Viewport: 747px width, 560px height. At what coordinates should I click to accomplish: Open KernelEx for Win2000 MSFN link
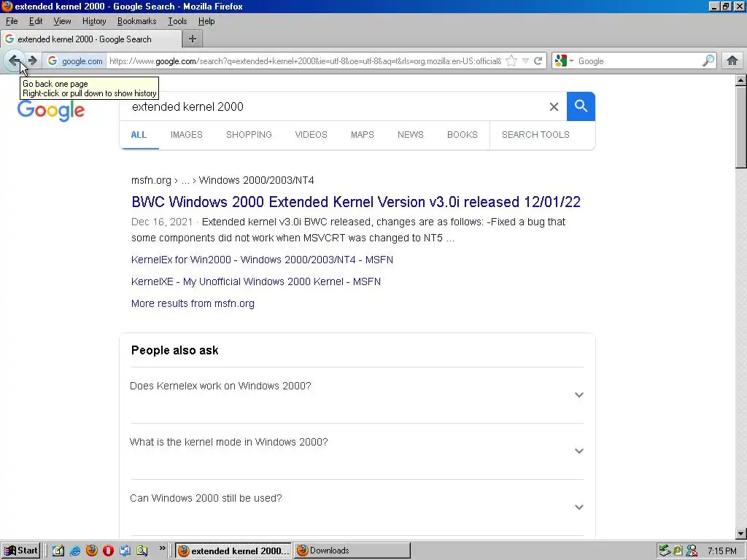(x=262, y=260)
